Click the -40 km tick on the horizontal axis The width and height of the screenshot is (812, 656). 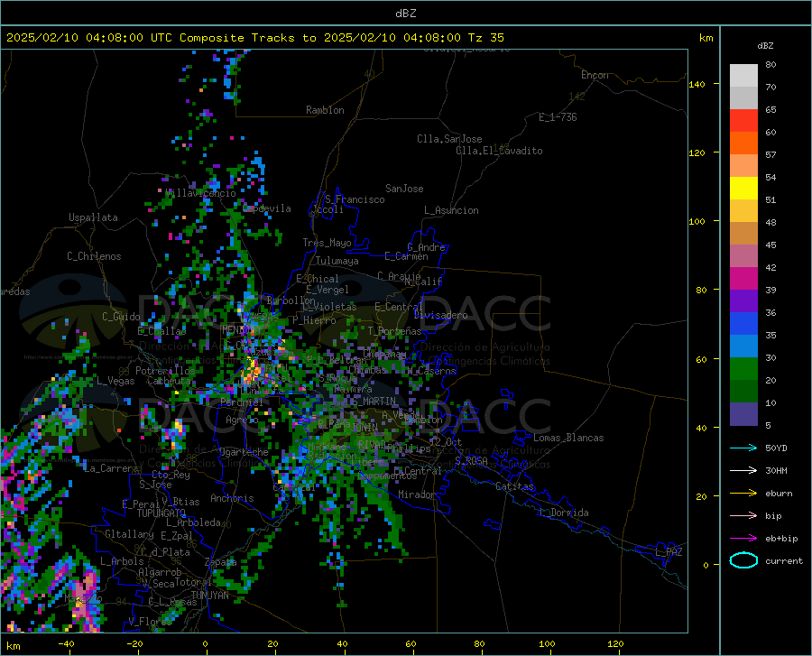pyautogui.click(x=66, y=644)
